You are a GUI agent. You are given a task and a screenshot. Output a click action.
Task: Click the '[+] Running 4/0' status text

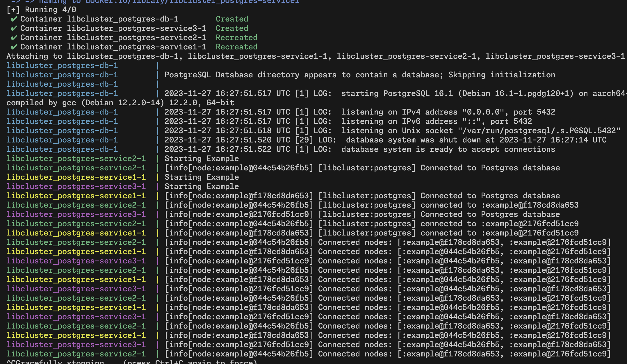click(41, 10)
